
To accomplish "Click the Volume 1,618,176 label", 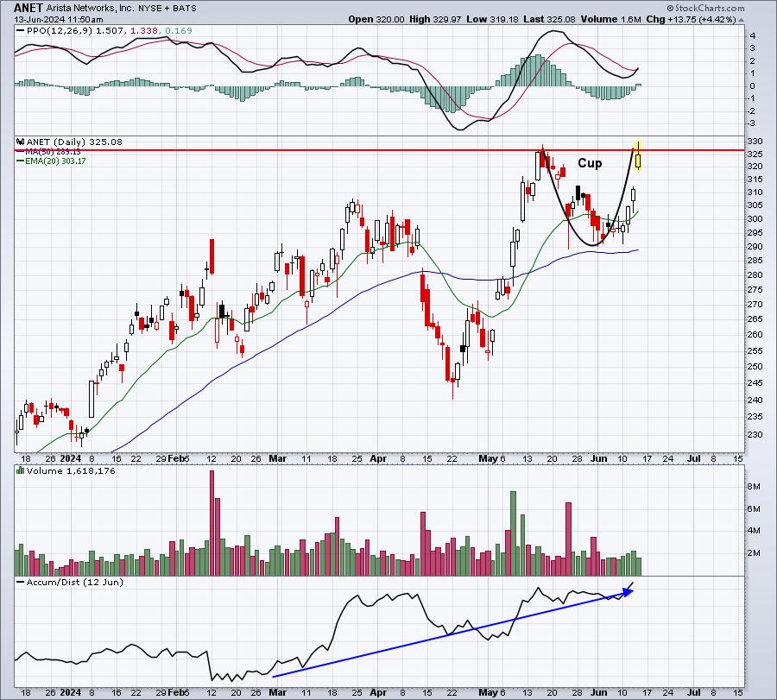I will [71, 470].
